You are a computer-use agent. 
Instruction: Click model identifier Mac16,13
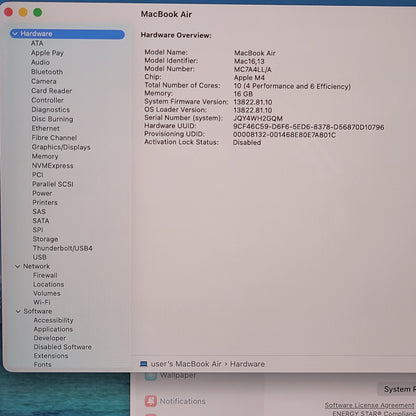[x=249, y=61]
